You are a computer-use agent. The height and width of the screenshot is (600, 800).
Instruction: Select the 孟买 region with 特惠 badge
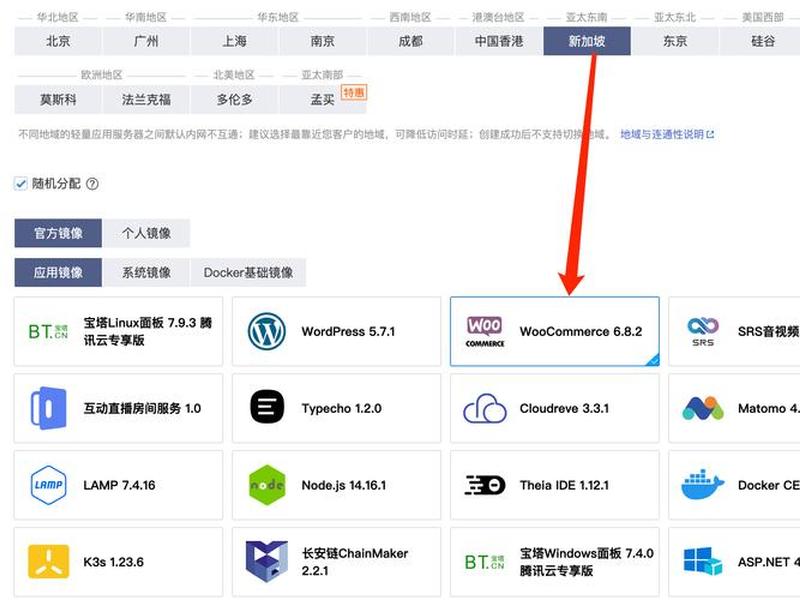(322, 99)
